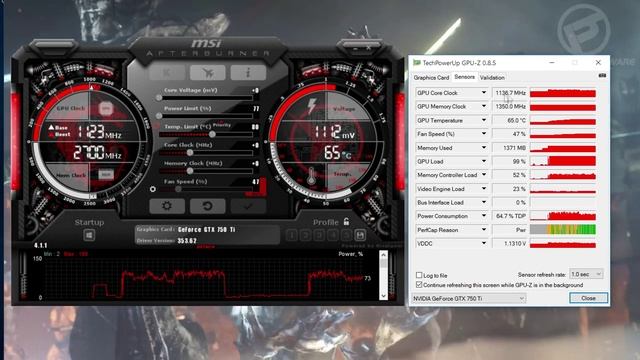Click the 1136.7 MHz core clock value

coord(510,93)
